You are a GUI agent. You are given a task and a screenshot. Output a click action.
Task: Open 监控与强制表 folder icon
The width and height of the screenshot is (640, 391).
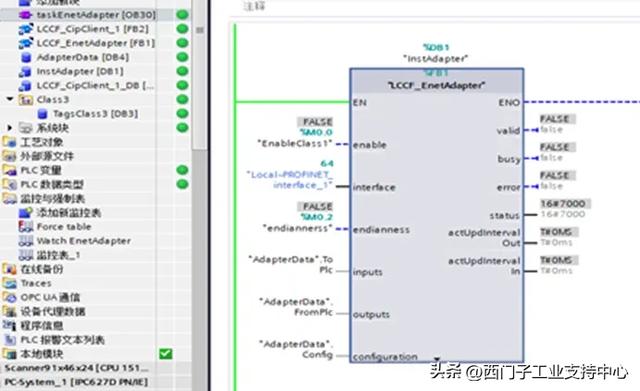click(x=9, y=198)
